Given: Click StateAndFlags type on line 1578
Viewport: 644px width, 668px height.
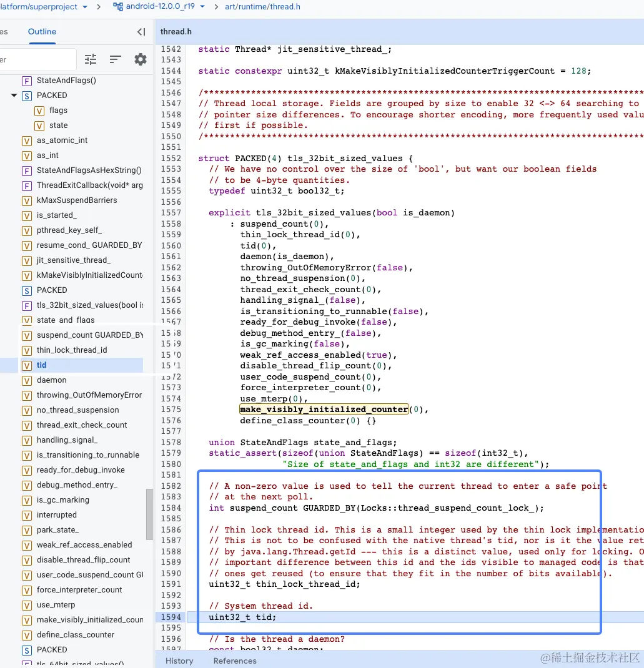Looking at the screenshot, I should (x=274, y=442).
